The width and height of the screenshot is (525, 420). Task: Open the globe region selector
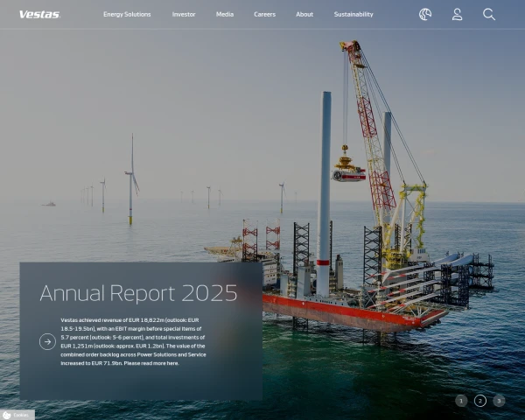click(425, 14)
